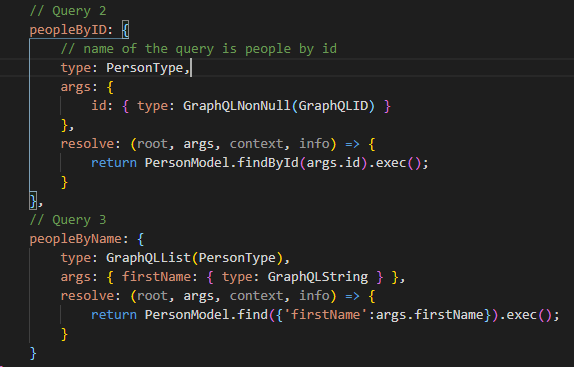574x367 pixels.
Task: Click PersonType inside GraphQLList parentheses
Action: pos(237,258)
